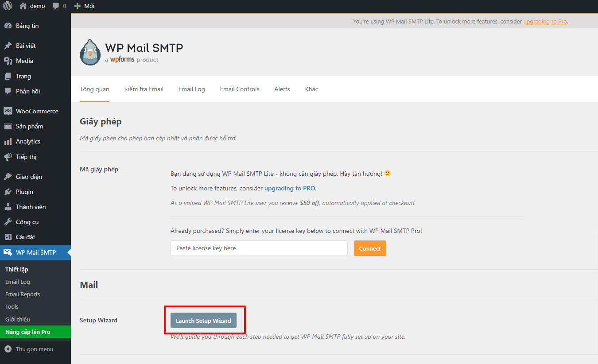This screenshot has width=598, height=364.
Task: Open the Thành viên menu label
Action: tap(31, 207)
